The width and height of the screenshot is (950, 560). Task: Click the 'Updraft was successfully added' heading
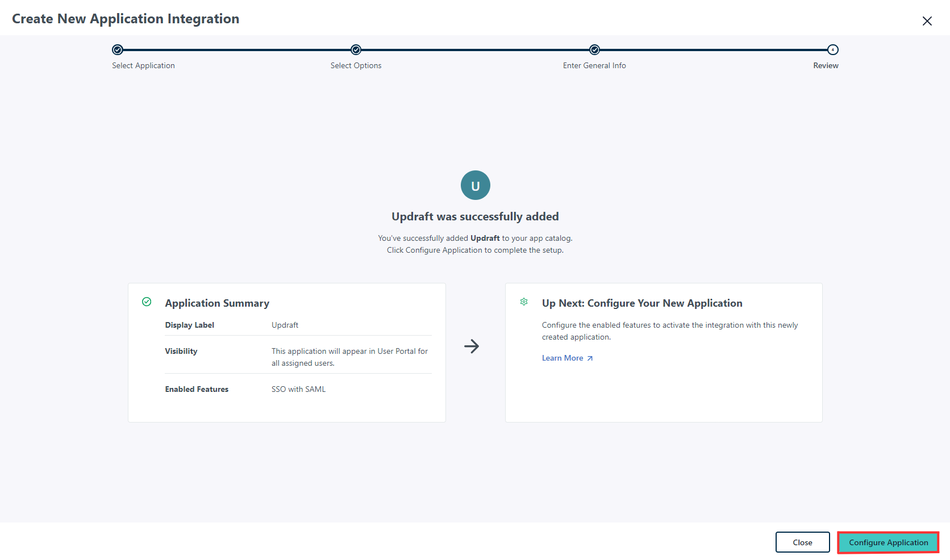(475, 217)
